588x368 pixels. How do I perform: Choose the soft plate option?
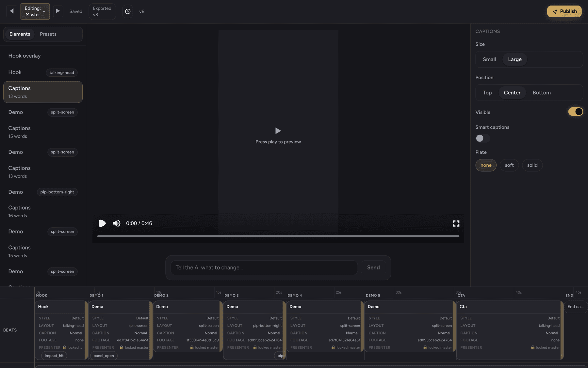509,165
